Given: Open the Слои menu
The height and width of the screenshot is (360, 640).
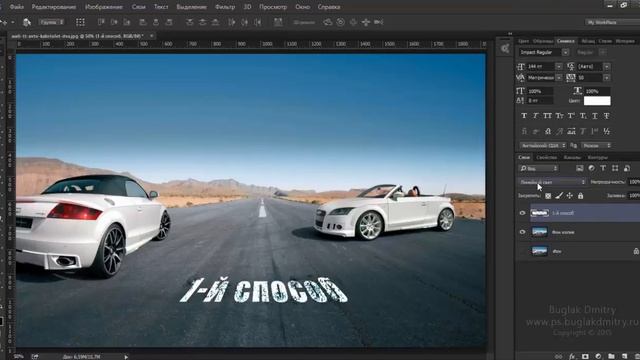Looking at the screenshot, I should [138, 7].
